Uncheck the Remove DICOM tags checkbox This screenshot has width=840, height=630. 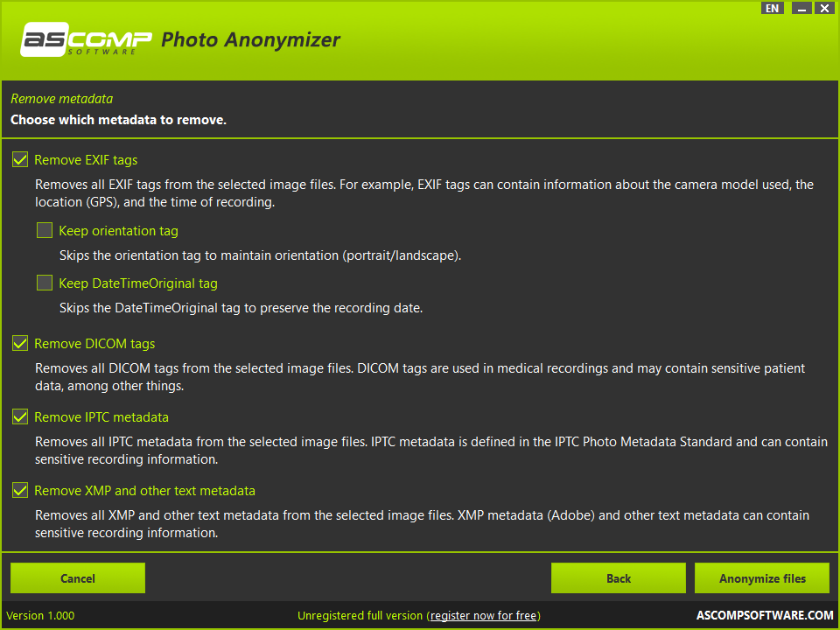click(x=20, y=343)
